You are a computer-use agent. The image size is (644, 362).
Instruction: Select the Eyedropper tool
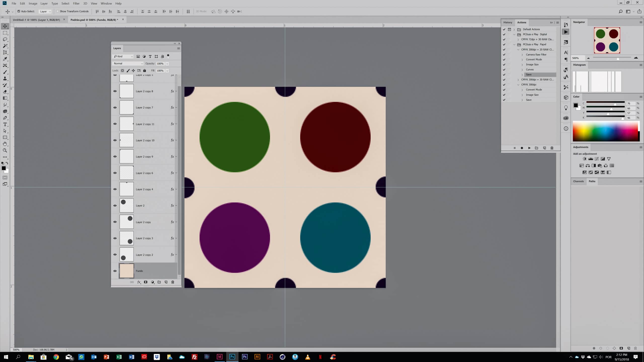[x=5, y=59]
